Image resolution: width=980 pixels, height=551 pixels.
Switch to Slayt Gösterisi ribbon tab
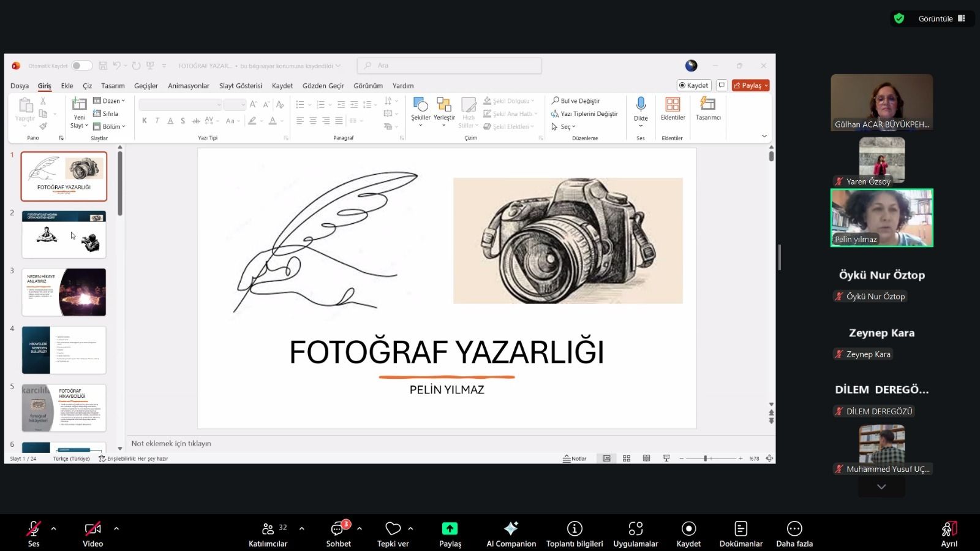pos(241,86)
